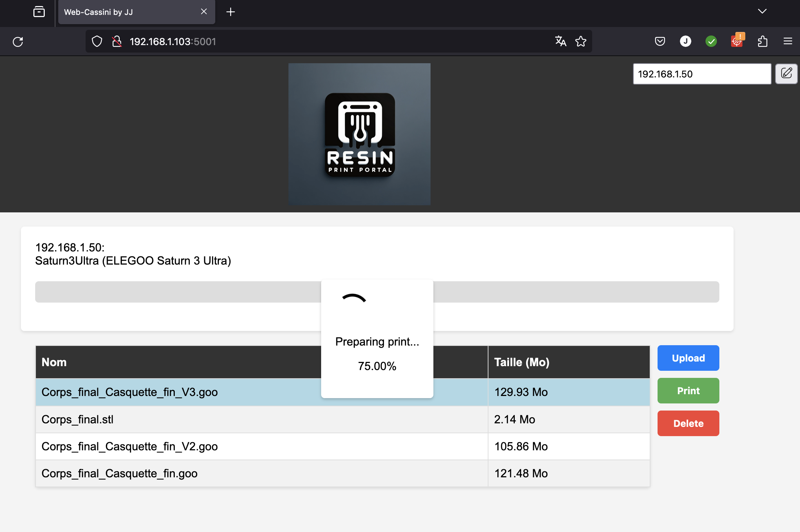Click the 129.93 Mo size cell

click(569, 392)
